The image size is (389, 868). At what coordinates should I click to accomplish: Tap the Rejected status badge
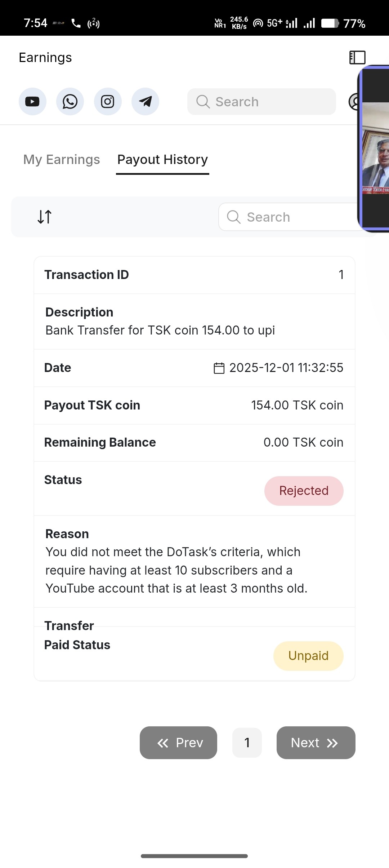[x=304, y=491]
